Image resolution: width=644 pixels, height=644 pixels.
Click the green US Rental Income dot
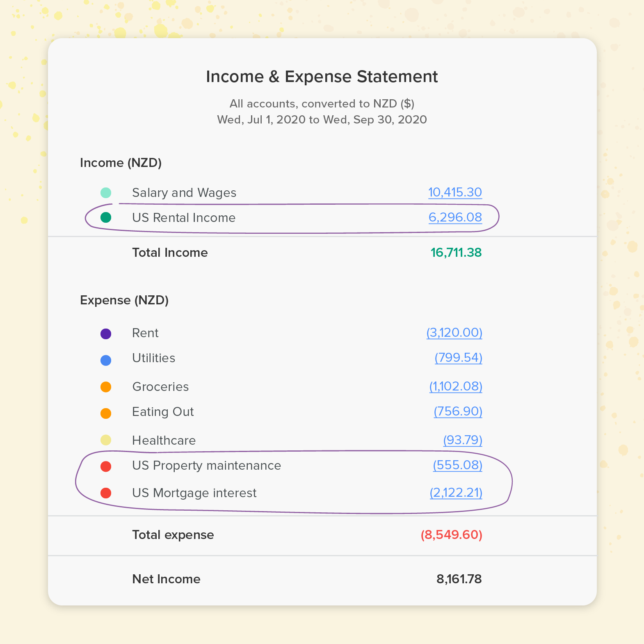106,217
